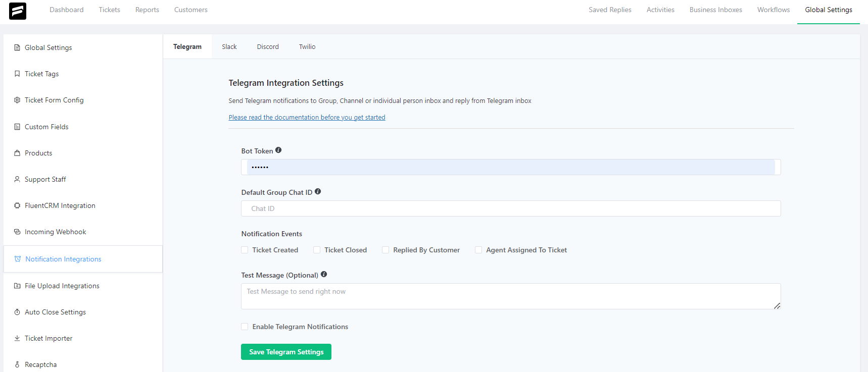Click the Bot Token info icon
The height and width of the screenshot is (372, 868).
tap(278, 150)
